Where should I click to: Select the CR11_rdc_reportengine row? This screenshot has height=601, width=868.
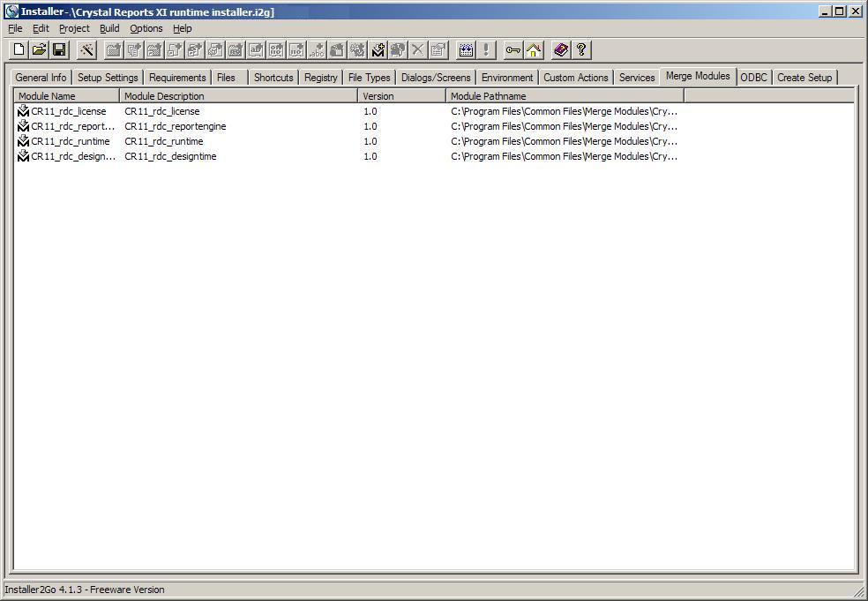pyautogui.click(x=176, y=126)
